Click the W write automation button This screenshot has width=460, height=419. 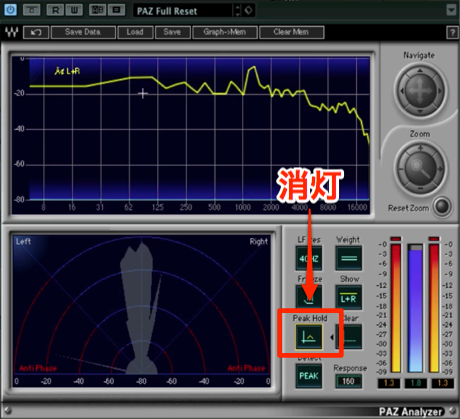point(74,10)
